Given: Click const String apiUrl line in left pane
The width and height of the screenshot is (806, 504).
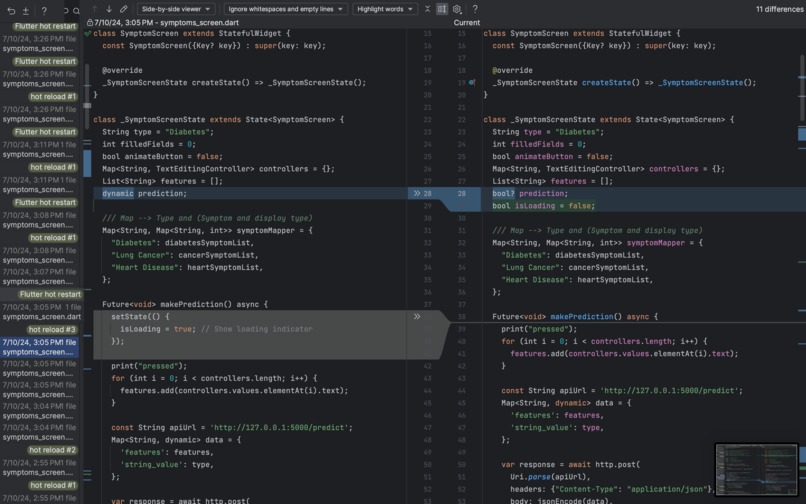Looking at the screenshot, I should [232, 427].
